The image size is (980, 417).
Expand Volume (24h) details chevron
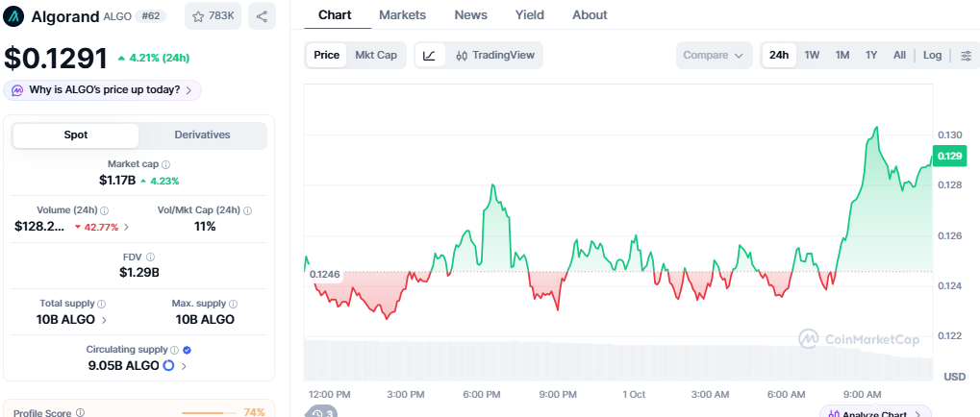click(127, 227)
